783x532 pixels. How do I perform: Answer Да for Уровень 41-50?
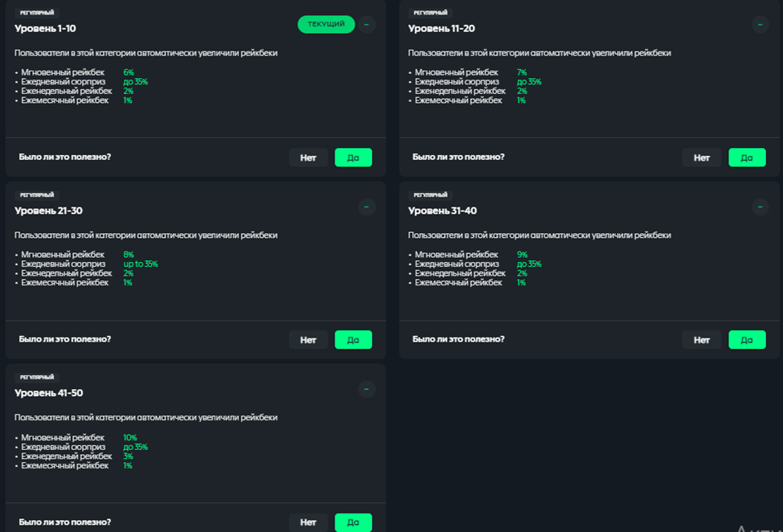point(353,522)
